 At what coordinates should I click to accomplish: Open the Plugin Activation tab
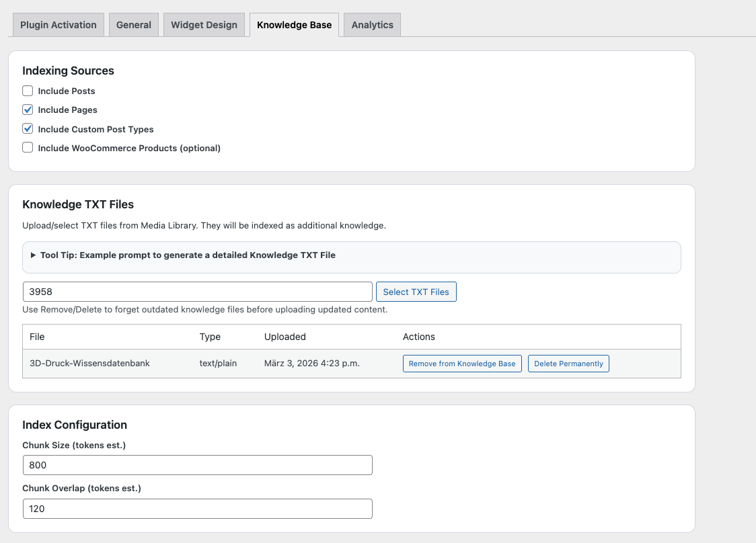[59, 25]
